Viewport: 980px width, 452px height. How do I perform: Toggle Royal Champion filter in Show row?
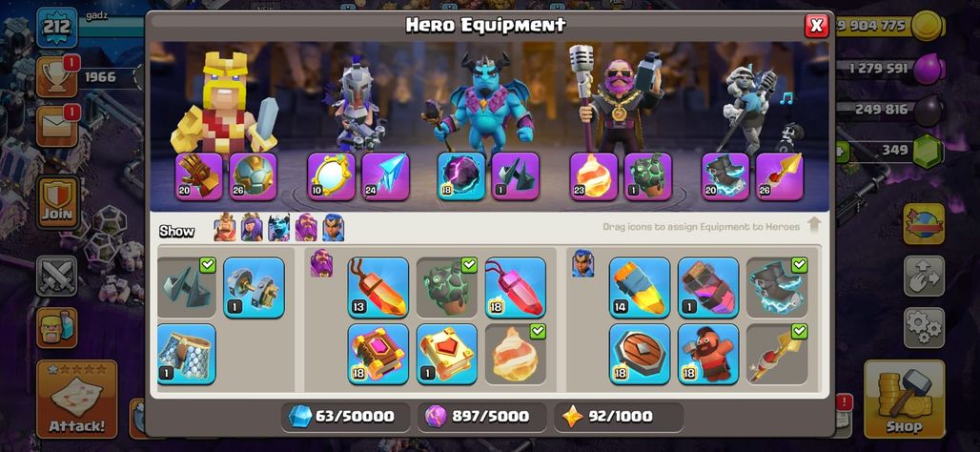click(x=333, y=228)
